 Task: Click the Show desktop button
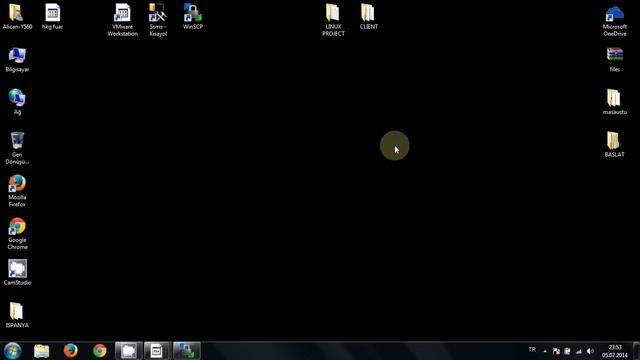pyautogui.click(x=636, y=351)
